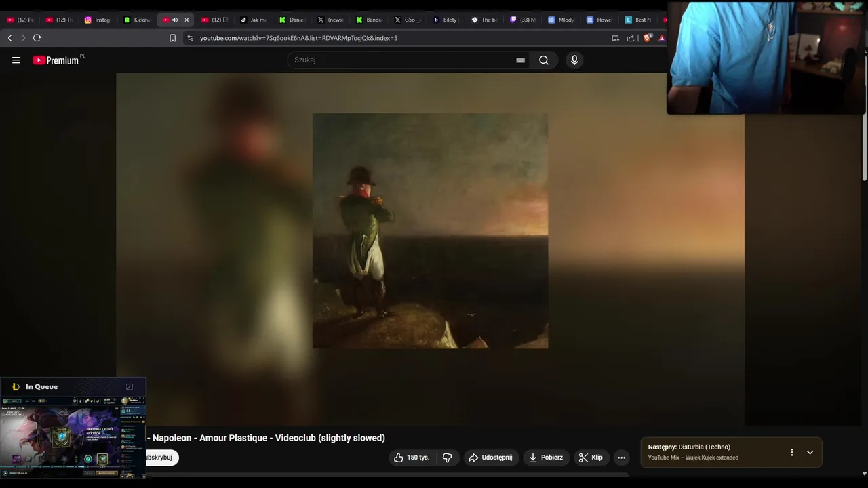Screen dimensions: 868x488
Task: Reload the page
Action: point(37,38)
